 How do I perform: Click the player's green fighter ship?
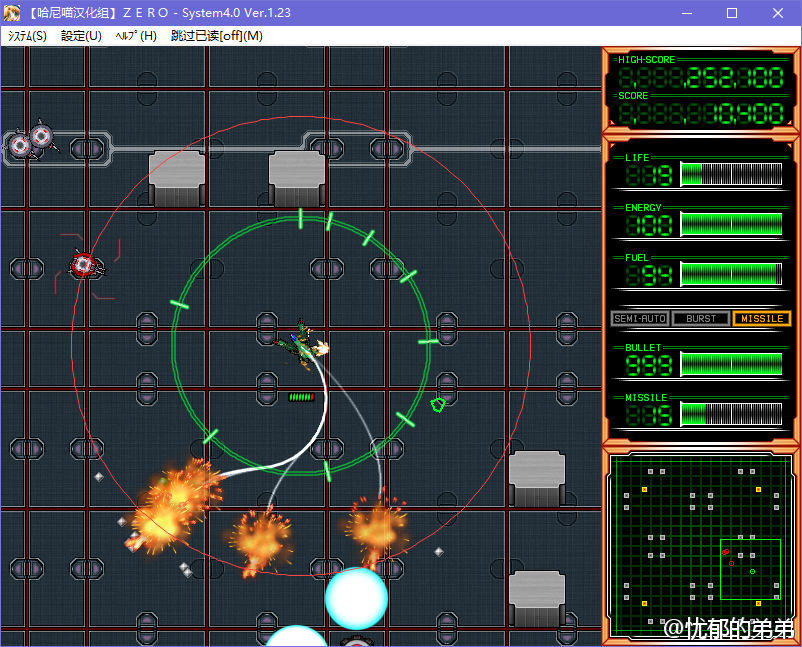(x=298, y=344)
